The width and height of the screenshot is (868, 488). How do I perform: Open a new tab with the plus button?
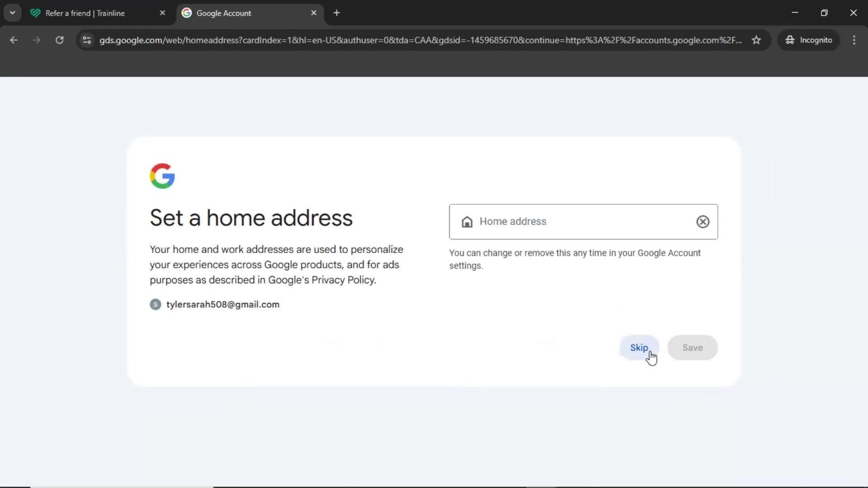[x=337, y=13]
